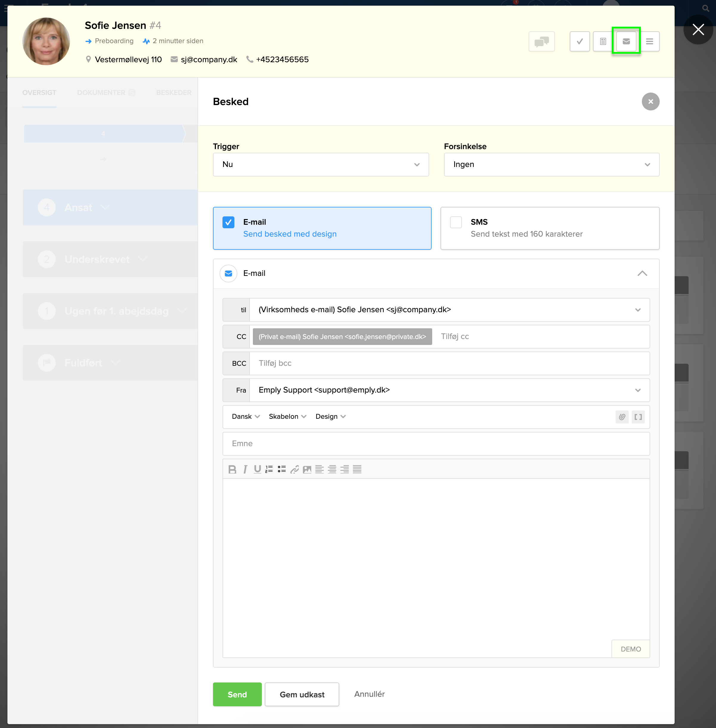Open the Forsinkelse dropdown showing Ingen

[x=551, y=165]
